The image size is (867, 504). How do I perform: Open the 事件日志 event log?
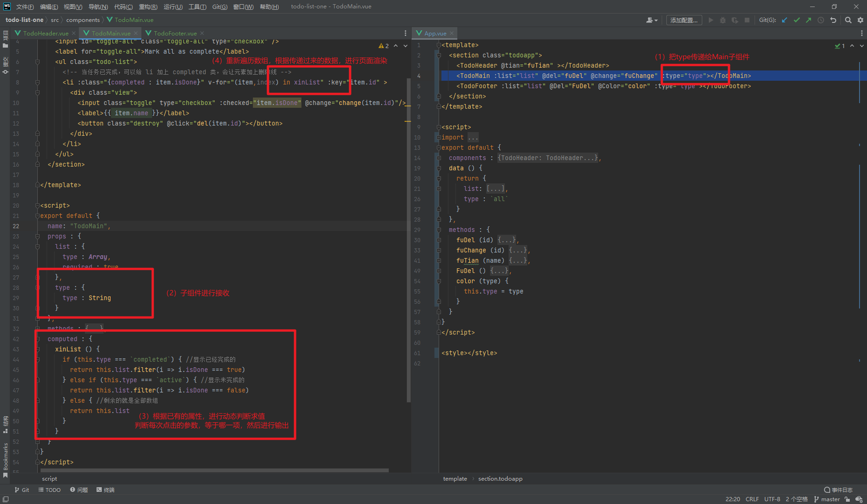(839, 490)
